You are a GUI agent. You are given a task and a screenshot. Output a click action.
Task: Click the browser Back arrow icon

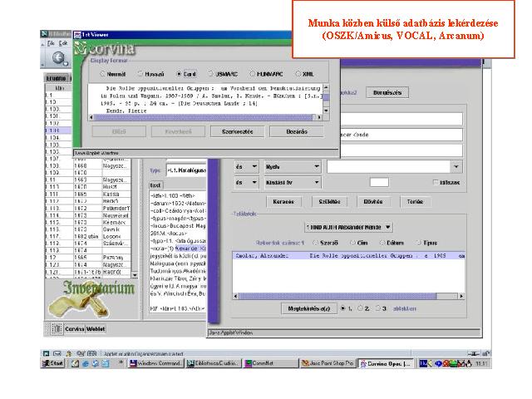[59, 58]
